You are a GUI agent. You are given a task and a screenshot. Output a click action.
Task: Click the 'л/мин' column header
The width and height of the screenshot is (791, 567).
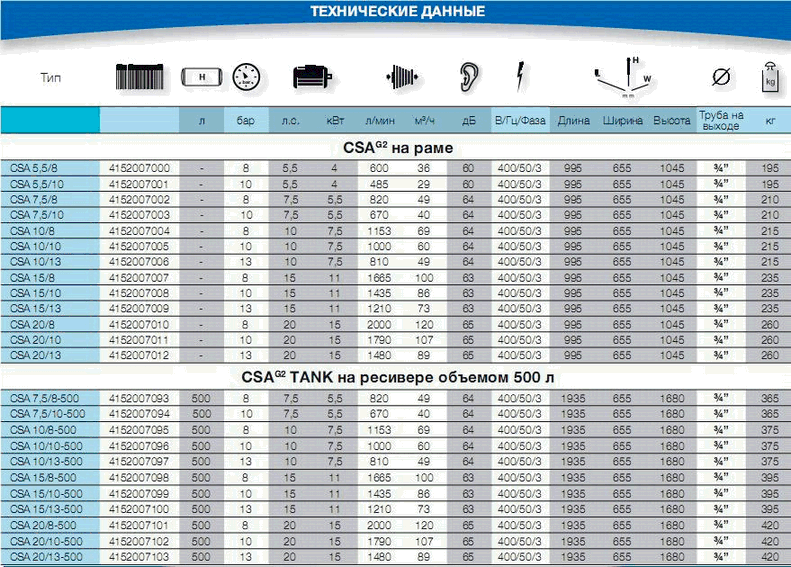pos(380,121)
